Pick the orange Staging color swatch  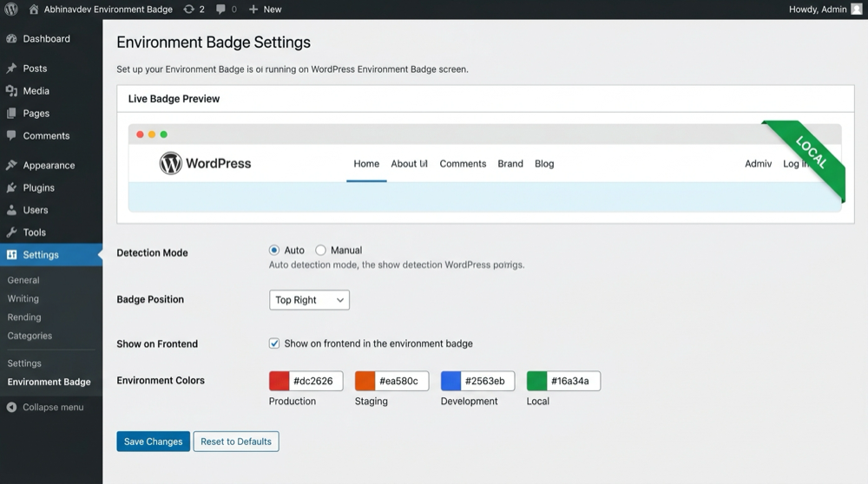pyautogui.click(x=365, y=381)
